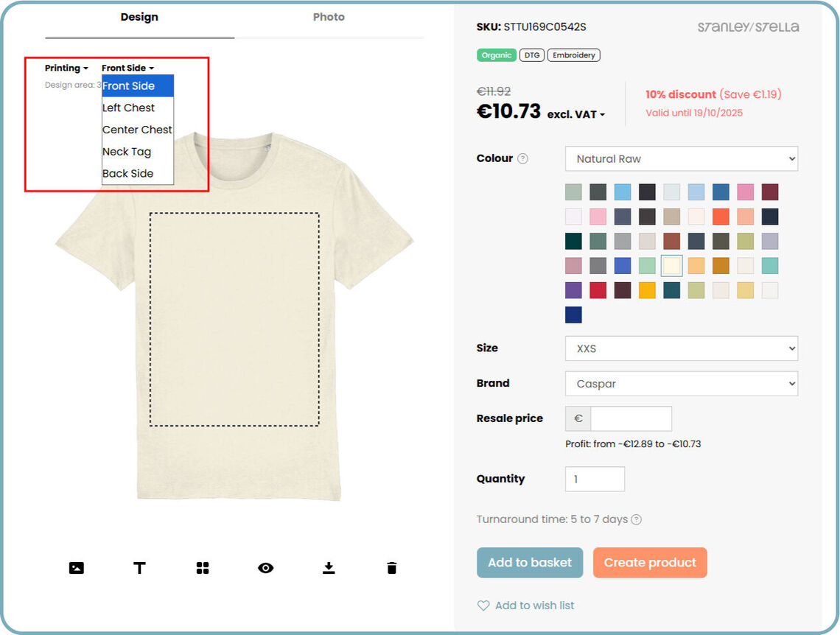Viewport: 840px width, 635px height.
Task: Switch to the Photo tab
Action: point(329,17)
